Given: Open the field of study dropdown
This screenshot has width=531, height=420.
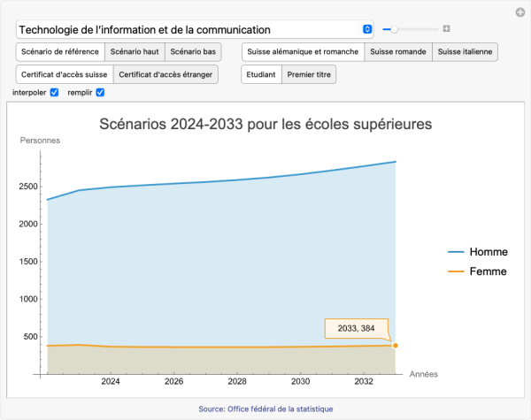Looking at the screenshot, I should point(195,29).
